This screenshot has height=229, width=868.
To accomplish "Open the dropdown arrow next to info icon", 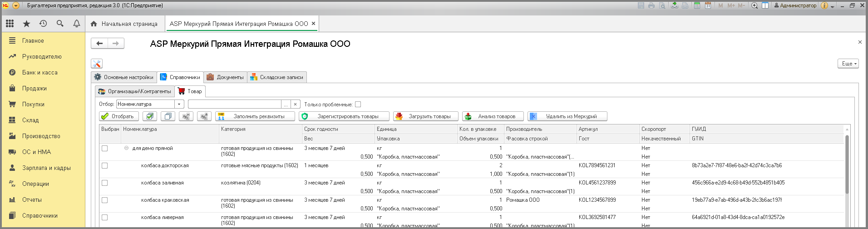I will click(833, 6).
